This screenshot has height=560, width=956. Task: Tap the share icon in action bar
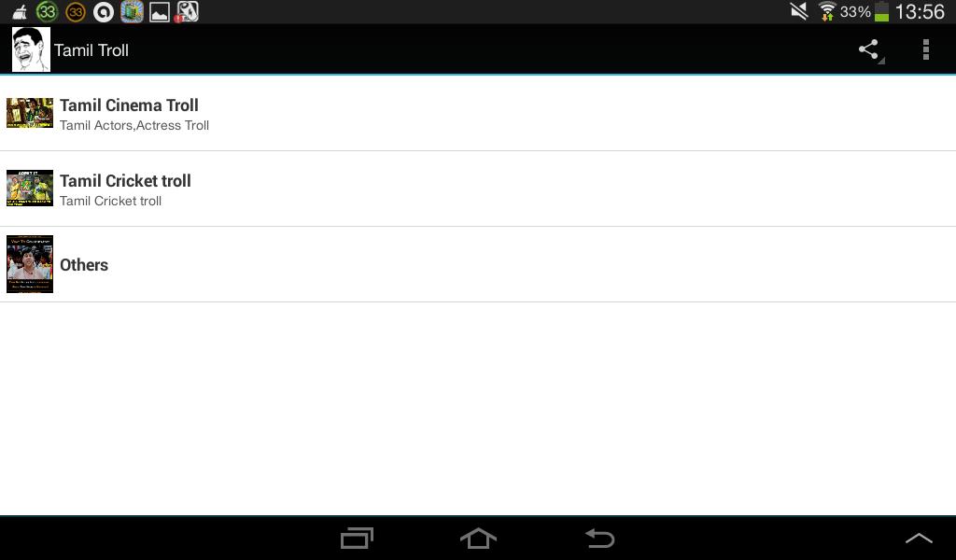pyautogui.click(x=869, y=50)
